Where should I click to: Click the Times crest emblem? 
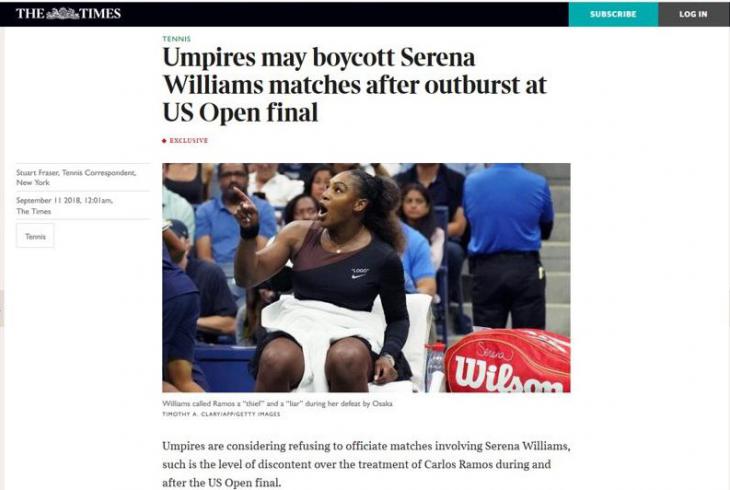[63, 14]
